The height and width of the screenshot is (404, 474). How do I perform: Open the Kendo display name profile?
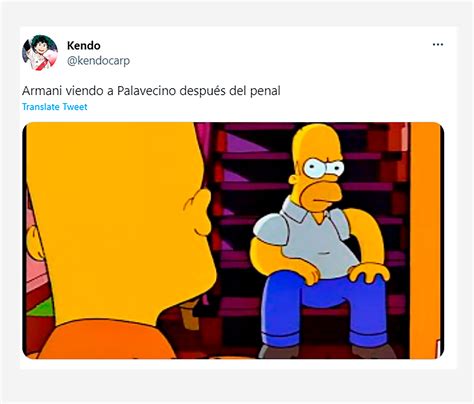tap(84, 45)
